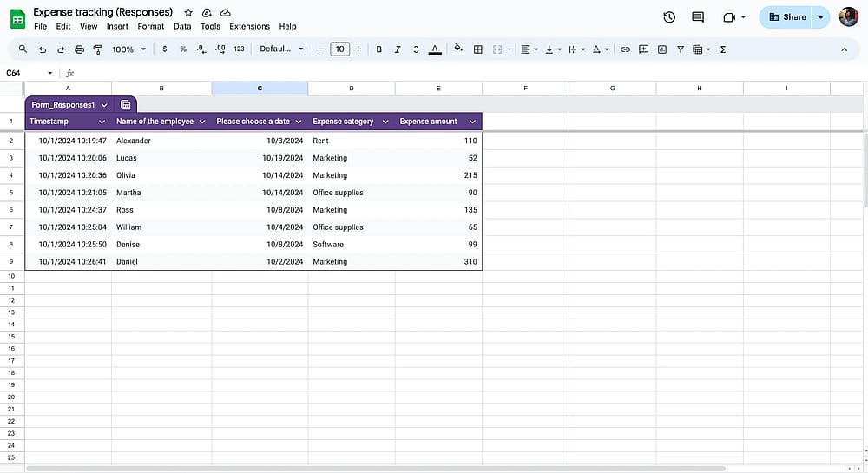Open horizontal align dropdown

tap(529, 49)
